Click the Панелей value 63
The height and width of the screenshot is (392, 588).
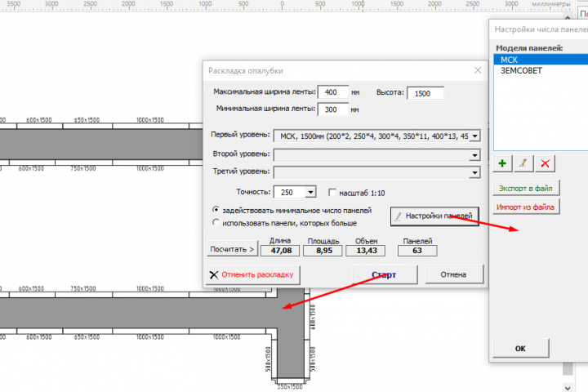417,251
